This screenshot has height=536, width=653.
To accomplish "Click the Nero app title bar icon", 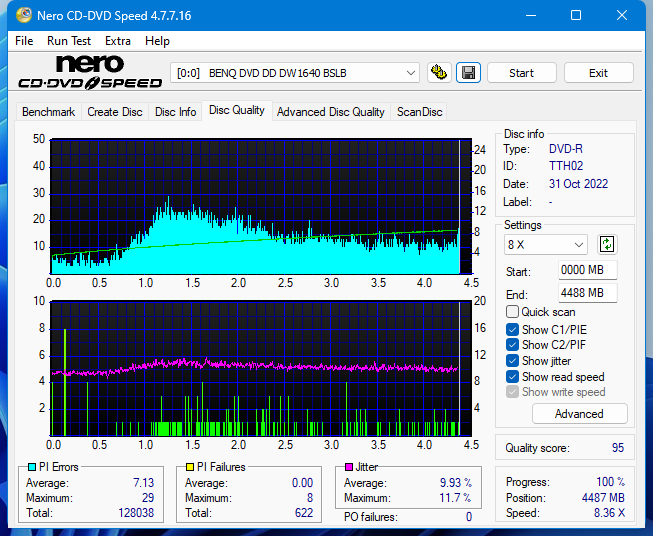I will (x=24, y=15).
